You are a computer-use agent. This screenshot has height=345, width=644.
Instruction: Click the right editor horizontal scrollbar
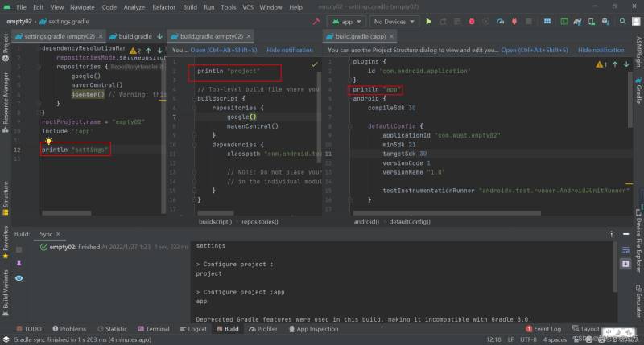coord(447,213)
